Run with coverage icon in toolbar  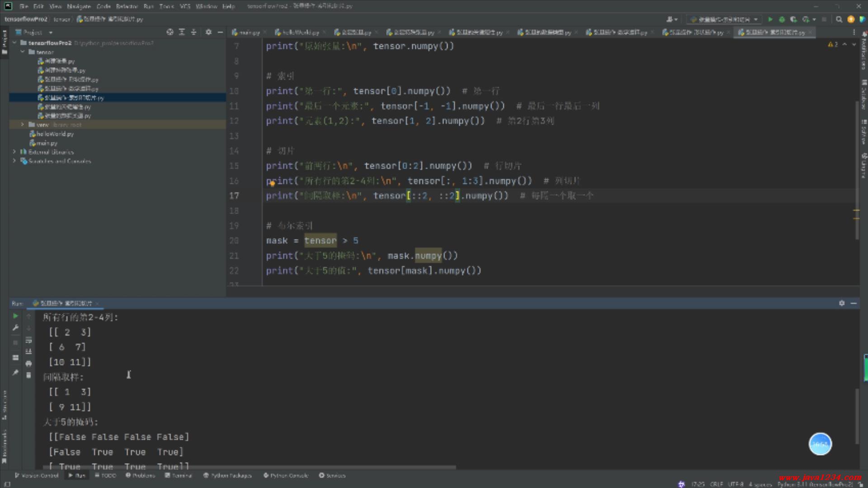point(793,19)
